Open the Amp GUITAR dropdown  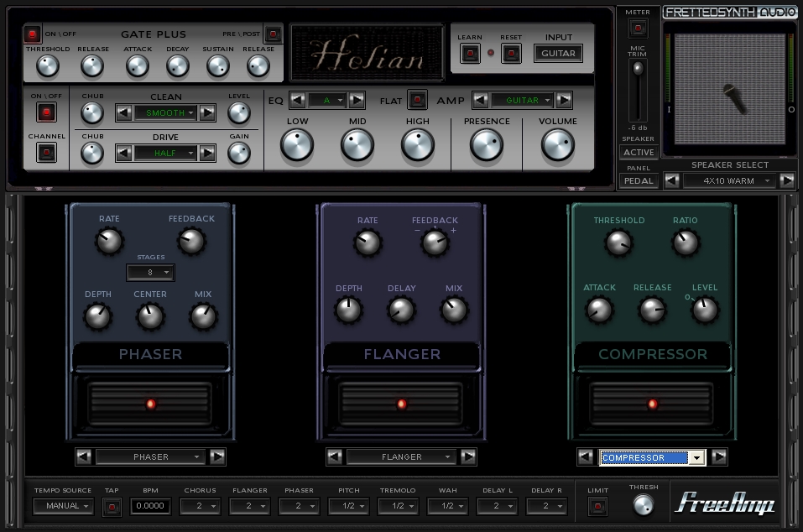coord(522,100)
